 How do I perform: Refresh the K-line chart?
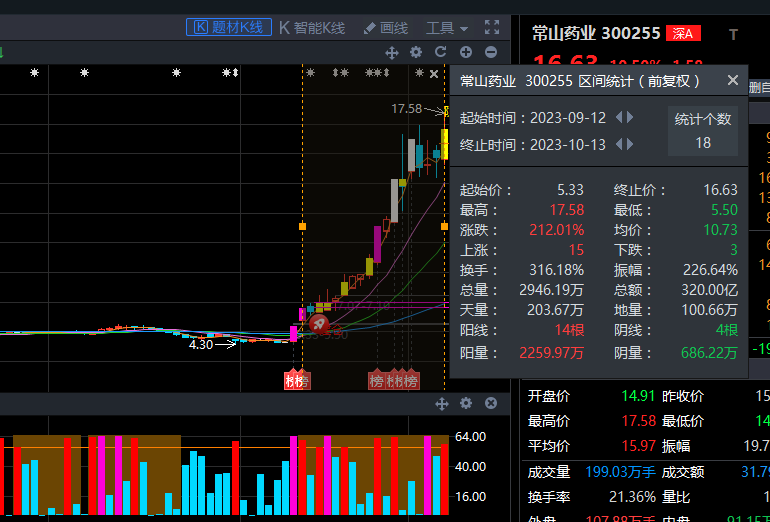(x=440, y=52)
